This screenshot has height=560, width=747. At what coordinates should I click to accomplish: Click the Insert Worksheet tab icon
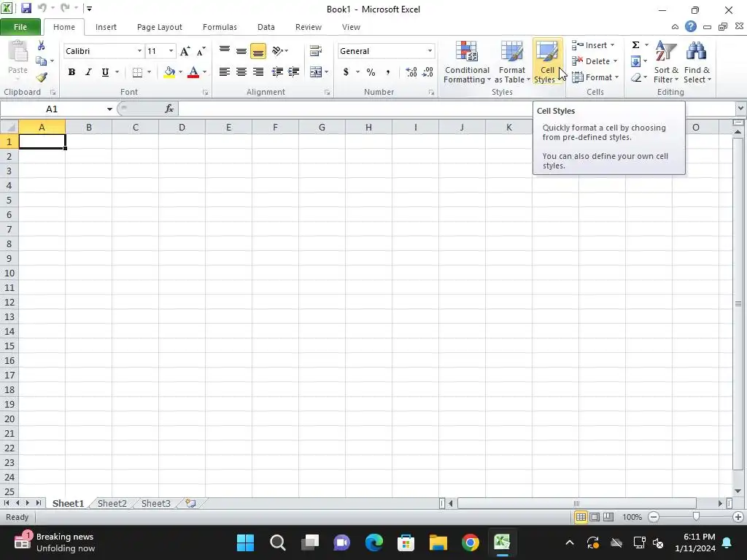pos(190,503)
